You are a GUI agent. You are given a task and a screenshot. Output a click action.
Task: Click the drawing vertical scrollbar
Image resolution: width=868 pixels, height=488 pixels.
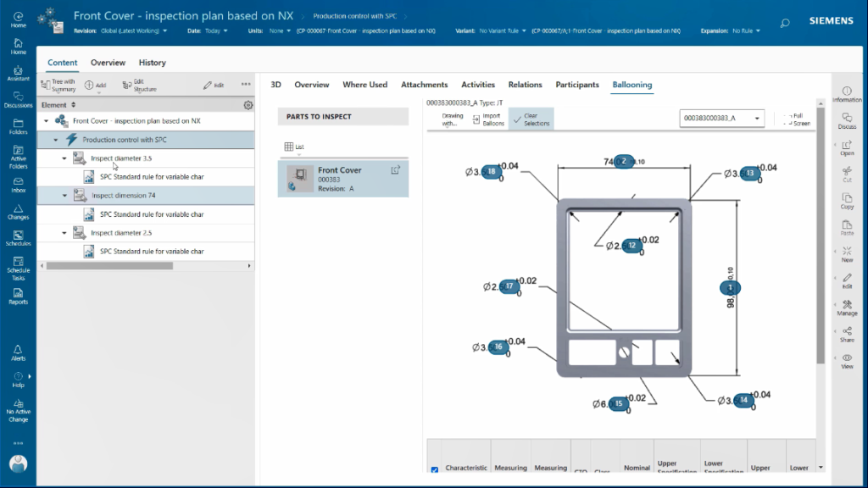click(x=821, y=236)
